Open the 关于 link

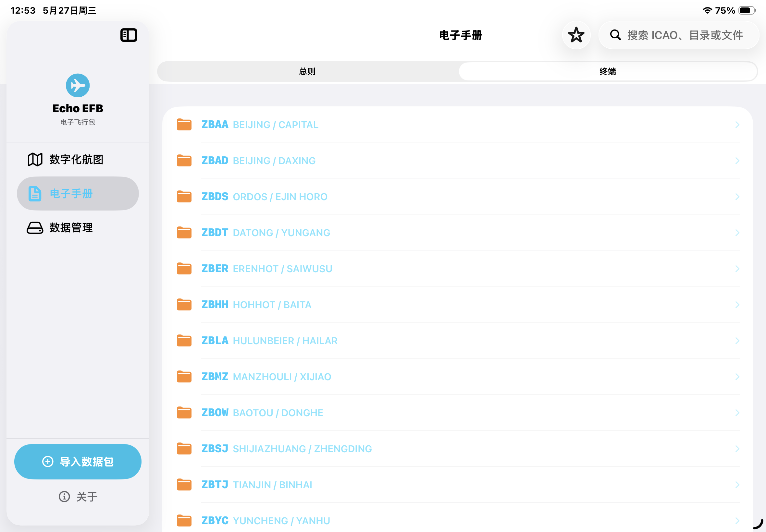pos(78,496)
